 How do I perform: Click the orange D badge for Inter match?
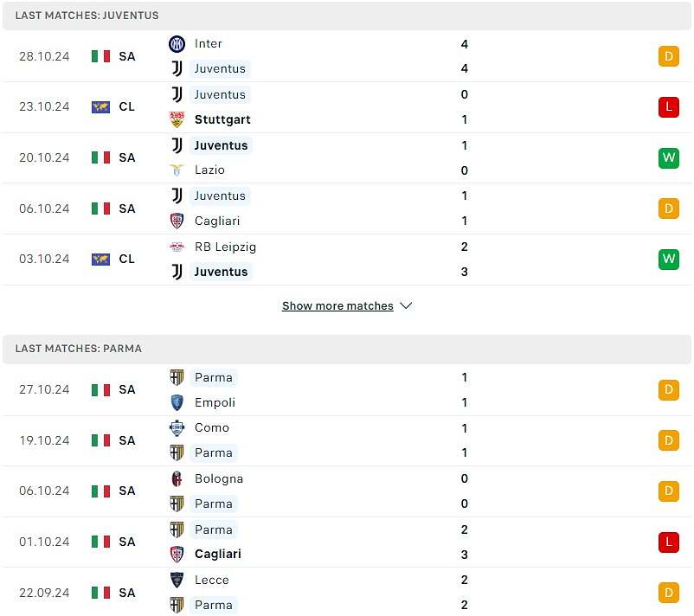[x=668, y=56]
